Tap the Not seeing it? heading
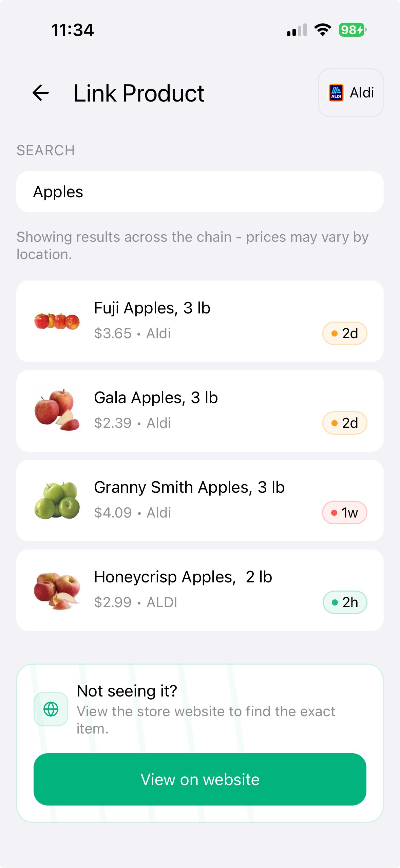 127,691
